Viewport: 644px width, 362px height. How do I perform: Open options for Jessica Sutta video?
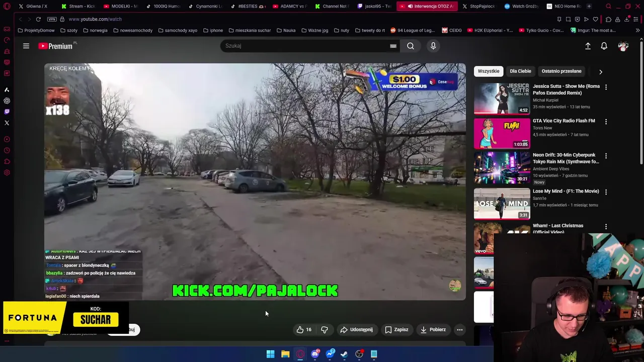606,87
